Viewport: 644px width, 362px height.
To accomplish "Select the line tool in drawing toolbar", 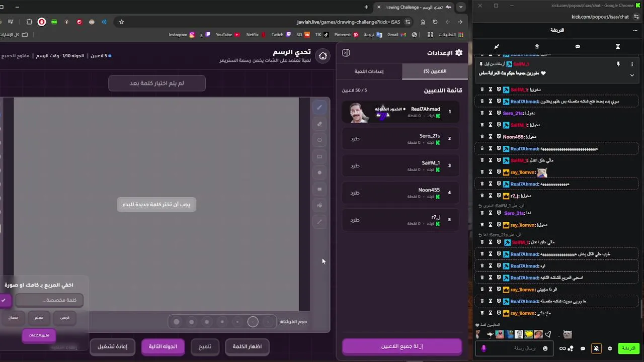I will [319, 222].
